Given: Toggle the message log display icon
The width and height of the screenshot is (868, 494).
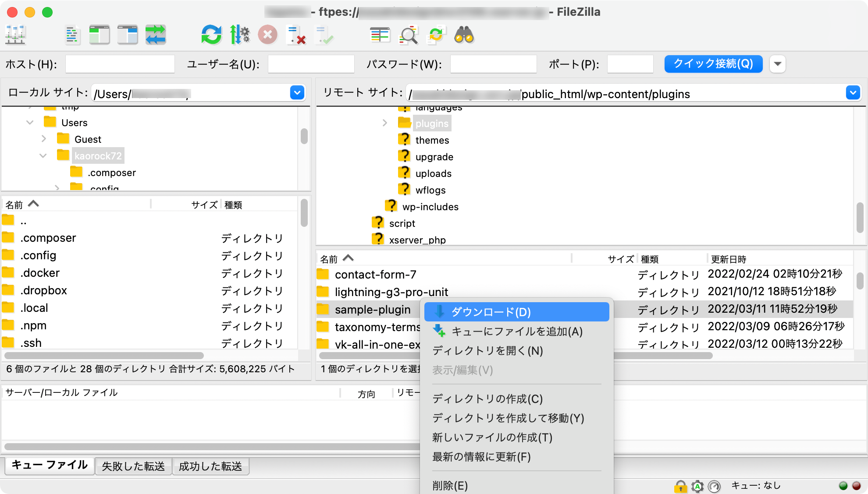Looking at the screenshot, I should (x=72, y=35).
